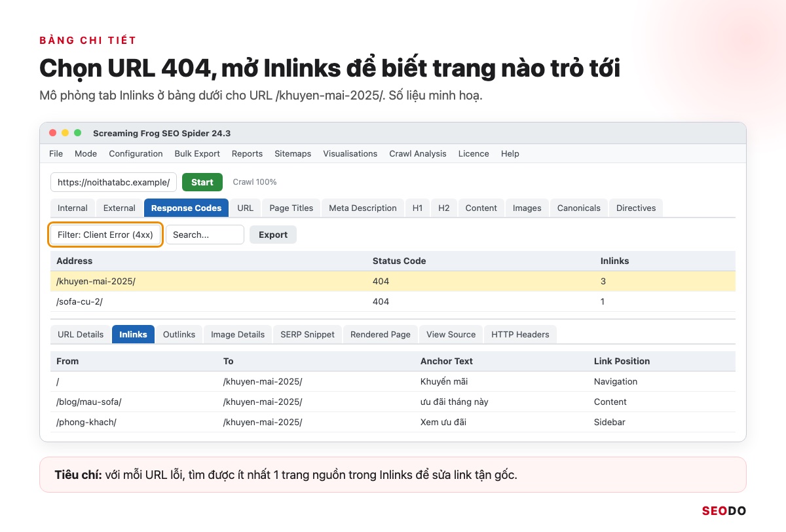The width and height of the screenshot is (786, 532).
Task: Click the Export button
Action: [x=273, y=235]
